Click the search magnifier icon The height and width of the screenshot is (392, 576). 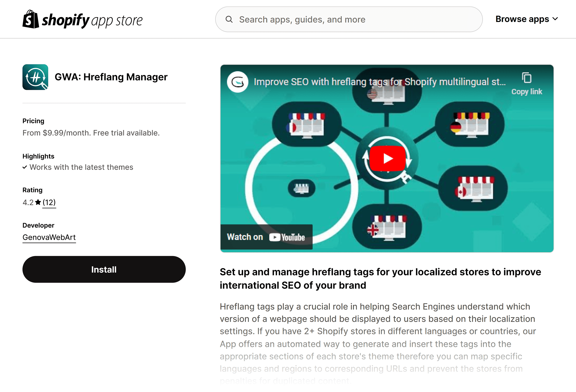(229, 19)
